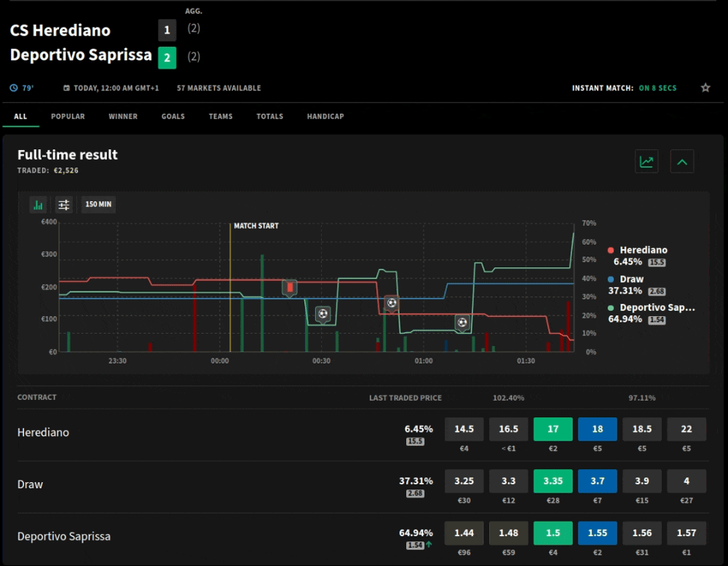728x566 pixels.
Task: Collapse the Full-time result market
Action: pyautogui.click(x=682, y=162)
